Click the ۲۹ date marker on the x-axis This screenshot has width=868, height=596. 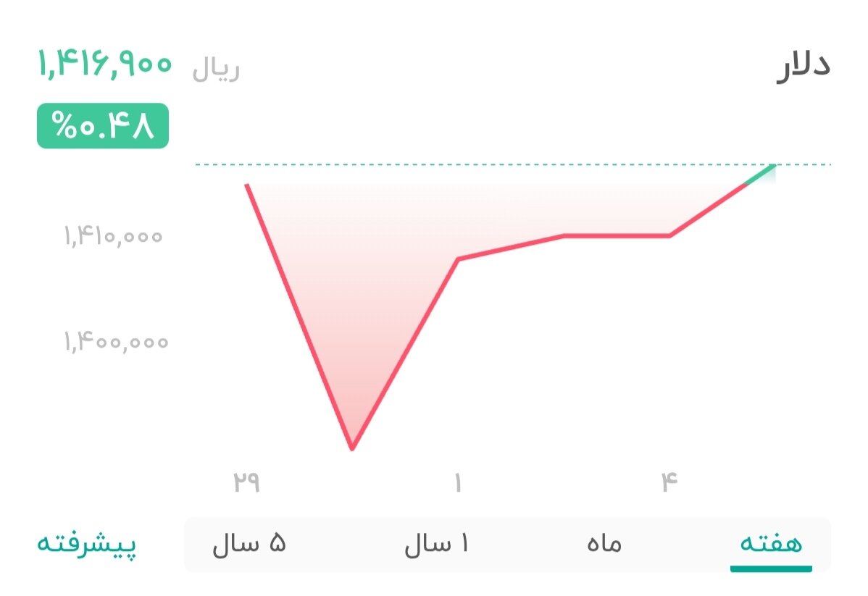tap(246, 478)
